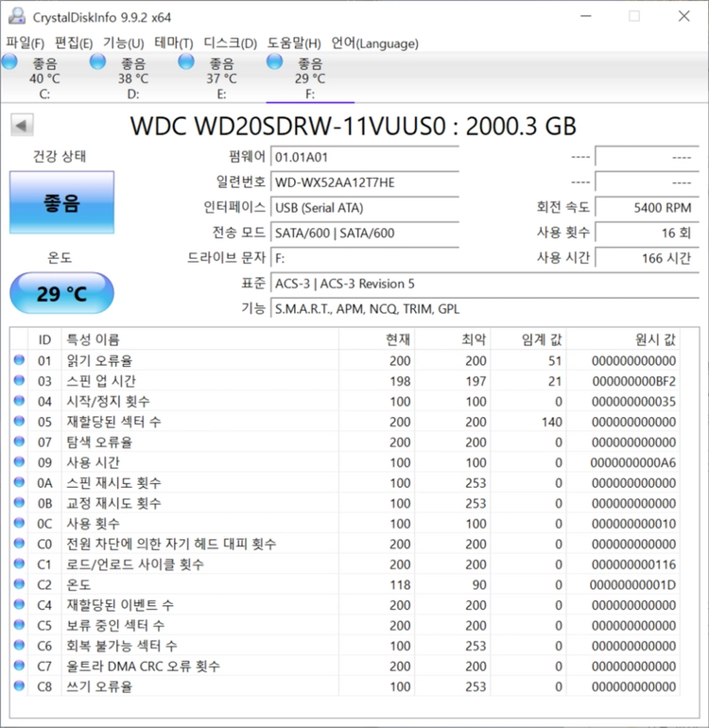Viewport: 709px width, 728px height.
Task: Click the power on count field 16 회
Action: 647,233
